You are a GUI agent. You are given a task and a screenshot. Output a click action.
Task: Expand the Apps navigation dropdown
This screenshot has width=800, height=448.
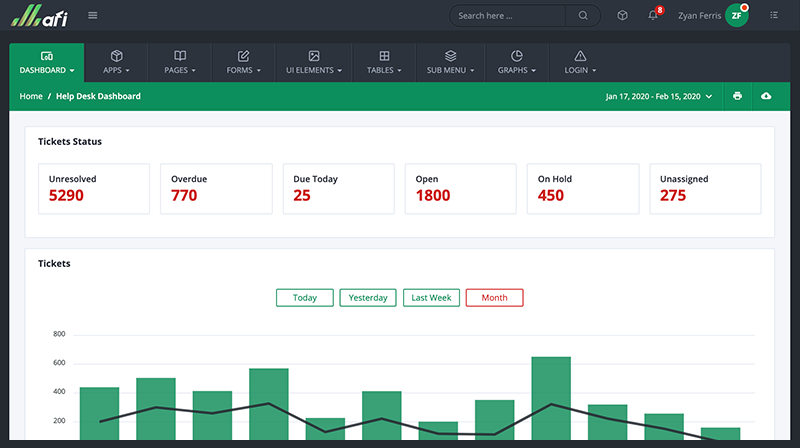coord(116,62)
